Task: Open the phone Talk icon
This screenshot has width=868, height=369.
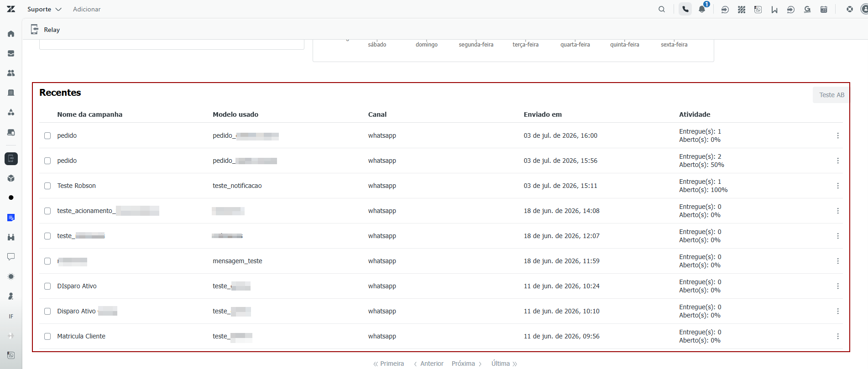Action: tap(685, 9)
